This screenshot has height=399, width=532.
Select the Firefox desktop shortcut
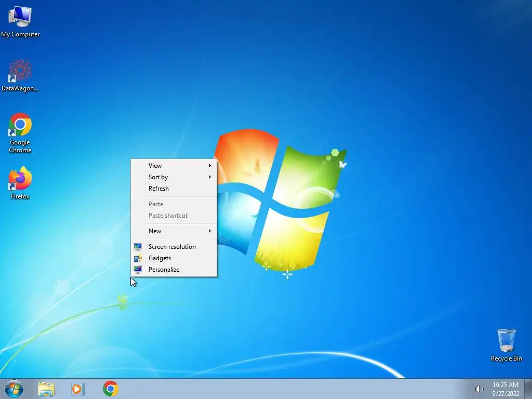(x=20, y=182)
